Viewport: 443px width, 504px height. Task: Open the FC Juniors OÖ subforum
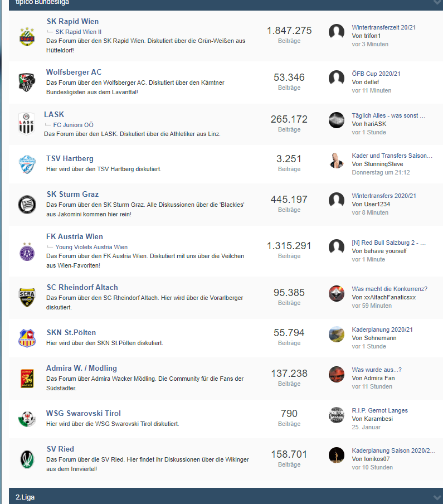tap(73, 125)
